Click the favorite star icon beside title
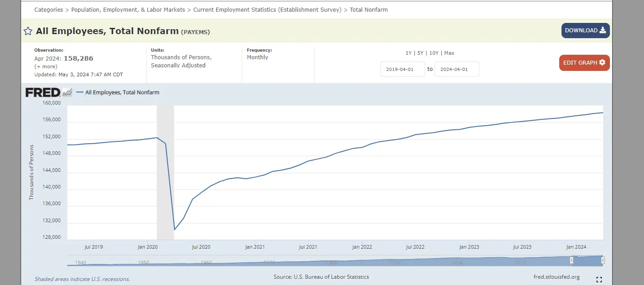Viewport: 644px width, 285px height. pyautogui.click(x=28, y=31)
